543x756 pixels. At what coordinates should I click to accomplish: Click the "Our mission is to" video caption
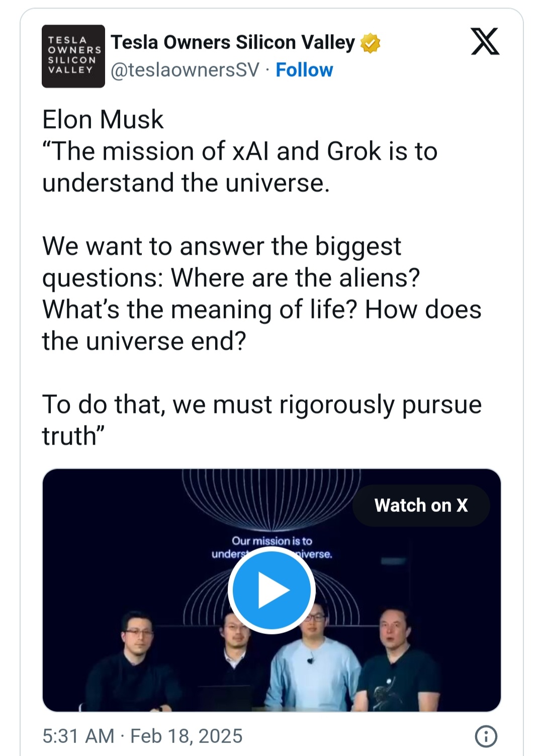pos(271,541)
